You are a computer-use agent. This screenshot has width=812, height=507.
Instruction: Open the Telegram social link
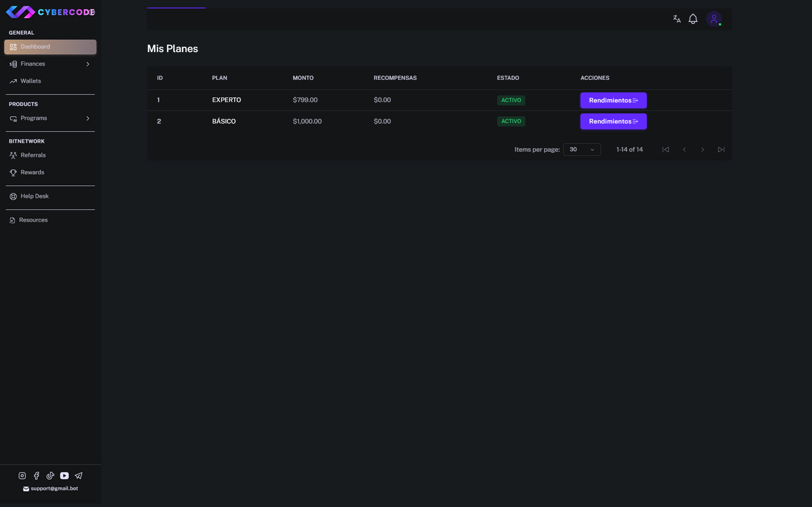pos(79,475)
